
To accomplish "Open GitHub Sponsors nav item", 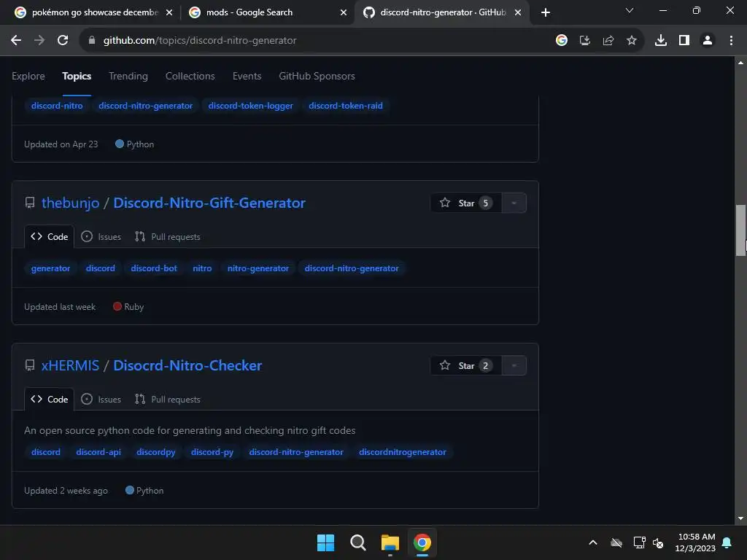I will click(317, 76).
